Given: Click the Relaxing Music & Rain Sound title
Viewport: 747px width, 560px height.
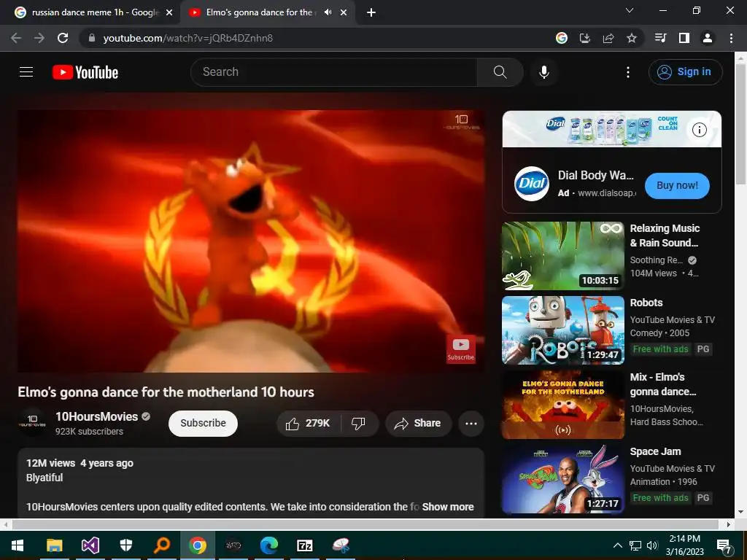Looking at the screenshot, I should [665, 236].
